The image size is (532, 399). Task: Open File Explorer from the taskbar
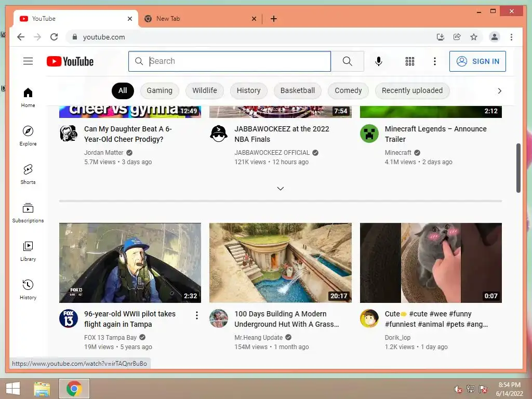tap(42, 389)
